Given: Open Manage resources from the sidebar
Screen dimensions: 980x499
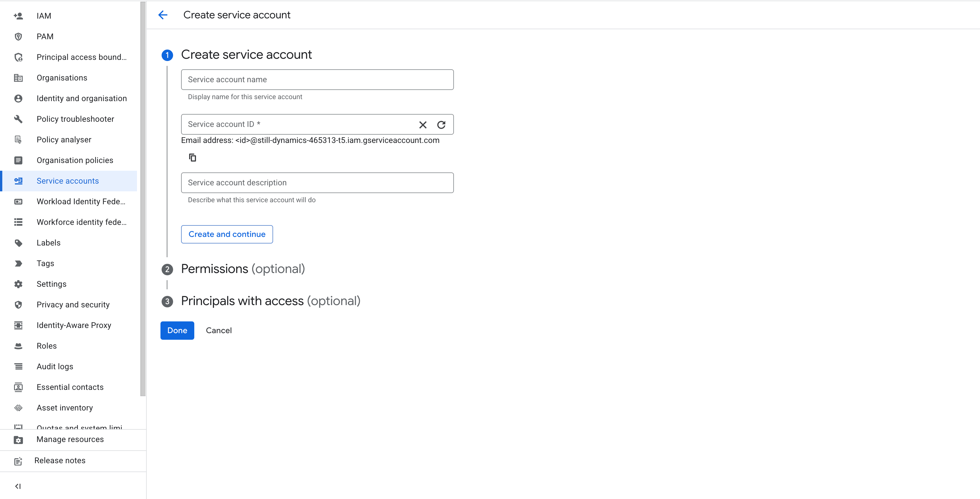Looking at the screenshot, I should (70, 439).
